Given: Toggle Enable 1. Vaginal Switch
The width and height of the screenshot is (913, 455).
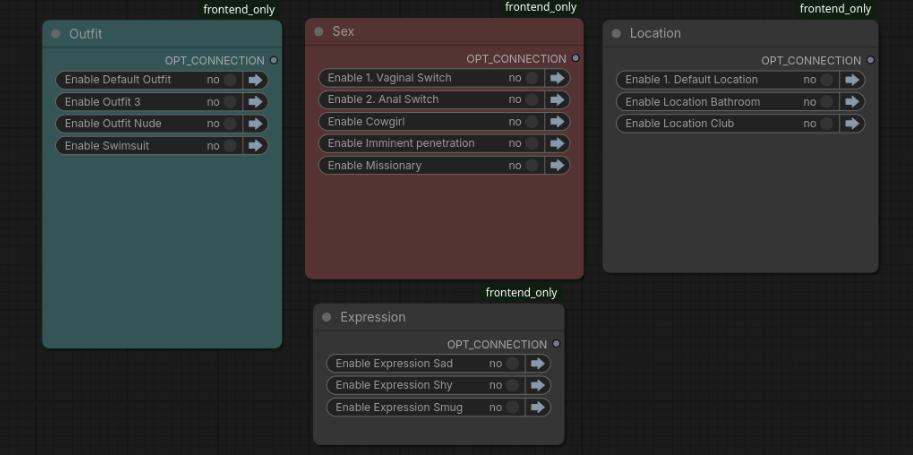Looking at the screenshot, I should [532, 78].
